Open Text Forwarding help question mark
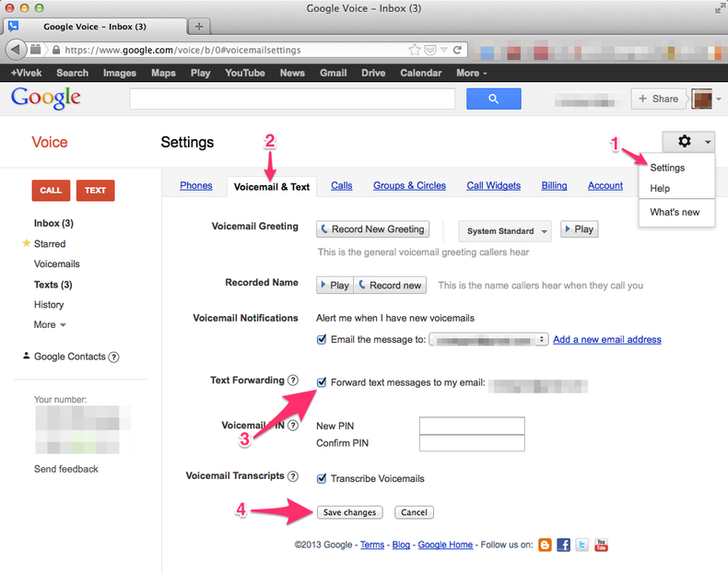 292,380
